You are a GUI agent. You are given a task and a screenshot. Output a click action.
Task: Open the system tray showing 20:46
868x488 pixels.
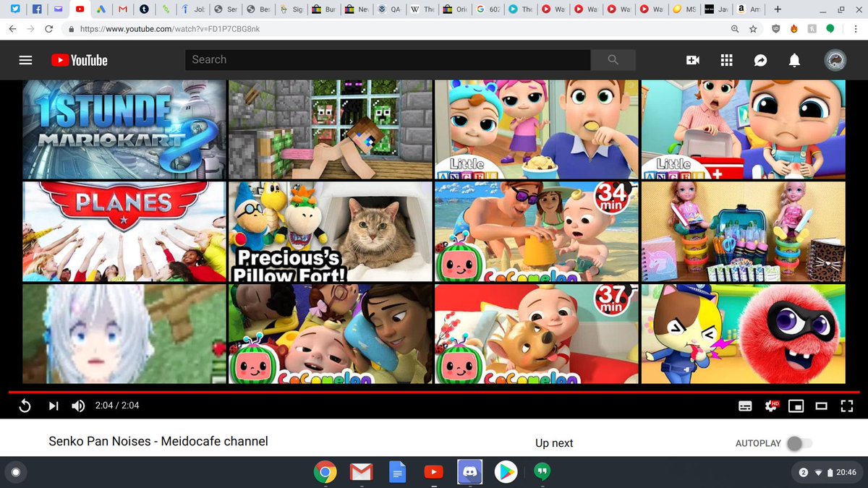[x=828, y=473]
